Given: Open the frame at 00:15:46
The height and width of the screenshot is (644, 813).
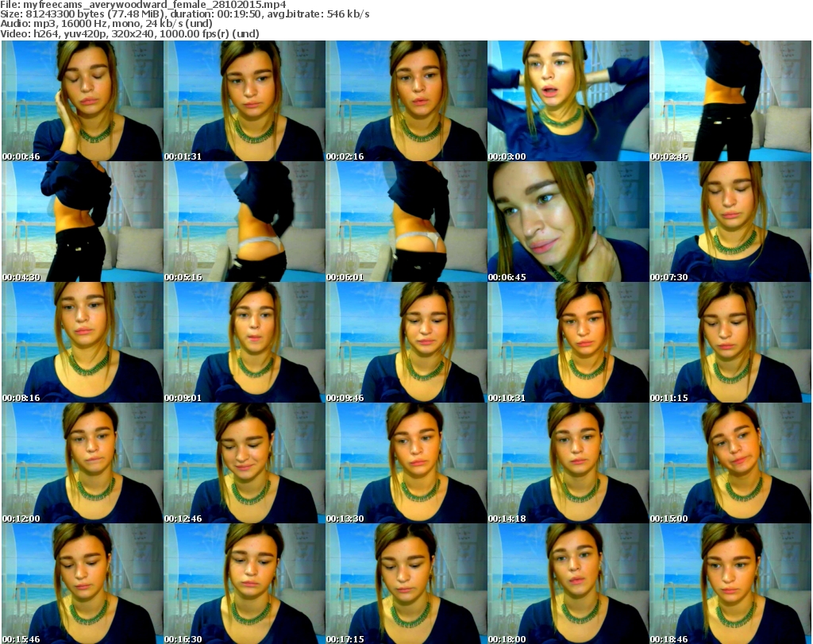Looking at the screenshot, I should [83, 584].
